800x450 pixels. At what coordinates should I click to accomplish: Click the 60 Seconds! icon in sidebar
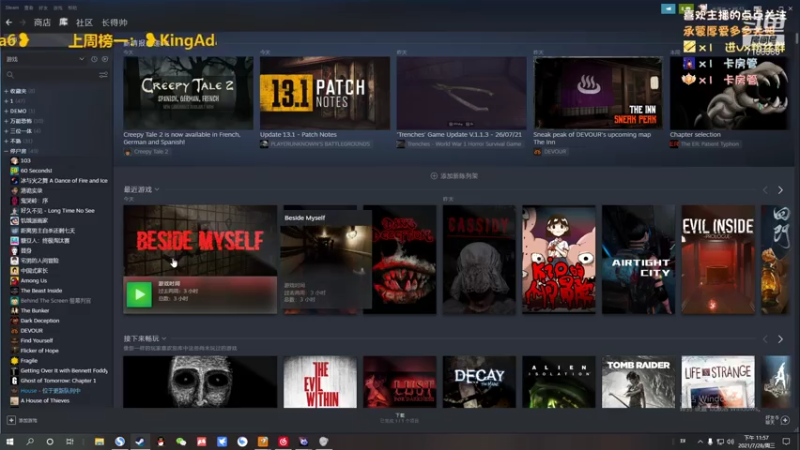[14, 170]
